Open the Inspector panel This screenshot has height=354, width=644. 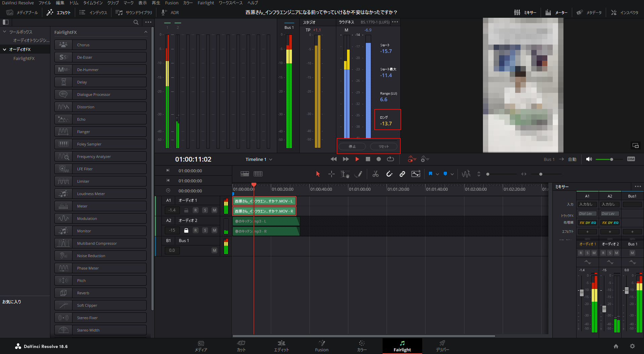pos(625,12)
